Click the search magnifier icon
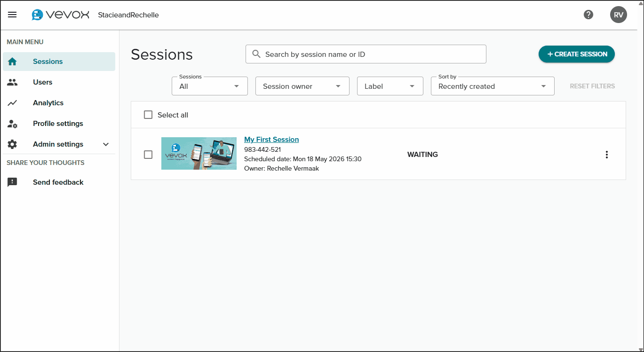 [256, 54]
